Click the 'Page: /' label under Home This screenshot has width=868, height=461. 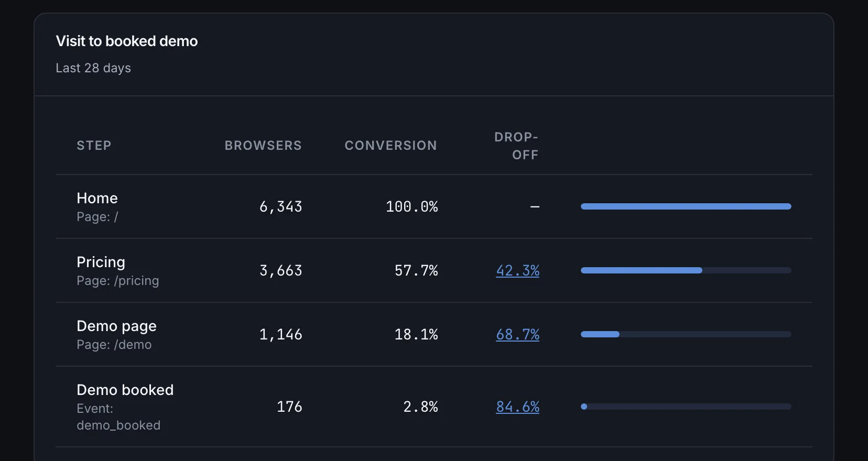(x=97, y=217)
